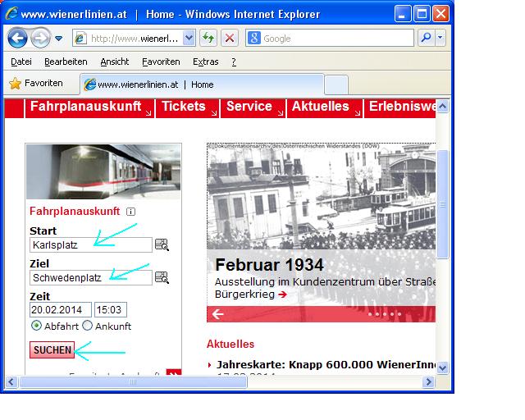Go to previous slide with white arrow

(x=217, y=314)
